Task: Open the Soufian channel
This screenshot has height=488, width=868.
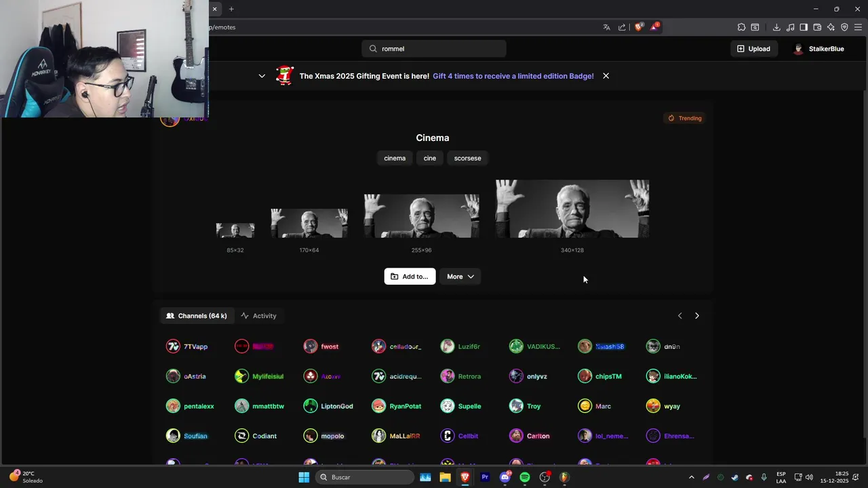Action: click(186, 436)
